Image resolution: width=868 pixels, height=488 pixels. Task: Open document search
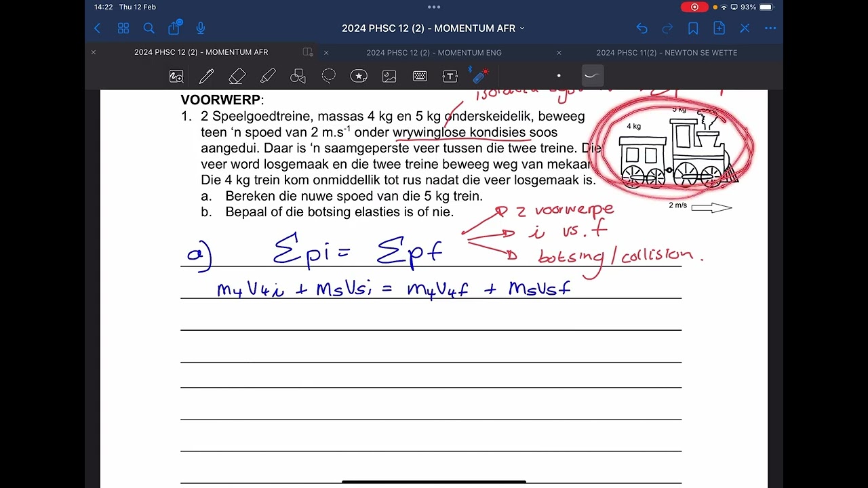tap(149, 28)
